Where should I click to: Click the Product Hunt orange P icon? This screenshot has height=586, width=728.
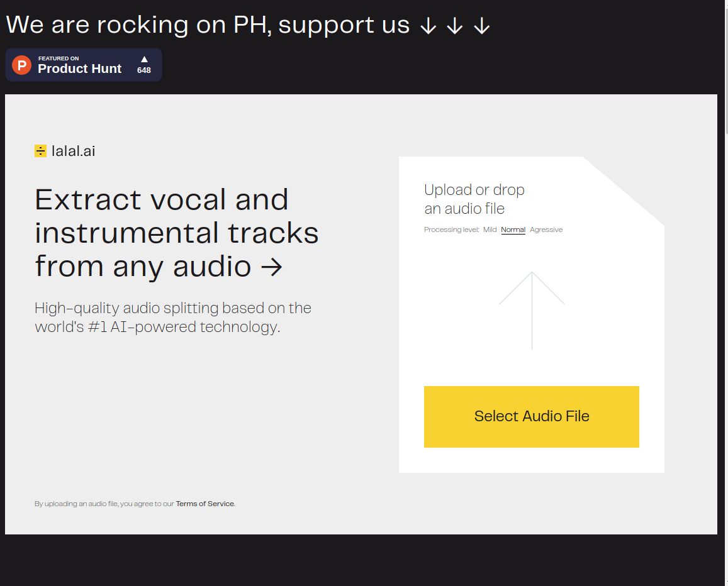21,65
